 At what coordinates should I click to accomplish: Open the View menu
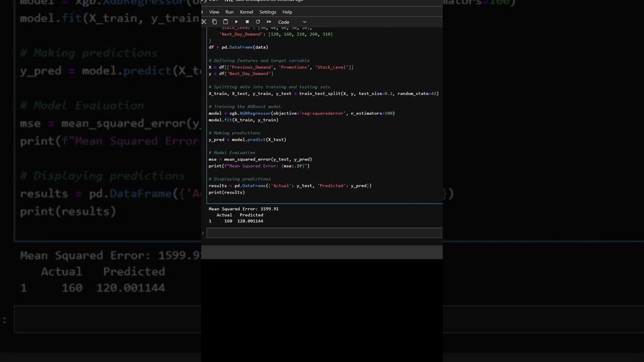(x=214, y=12)
